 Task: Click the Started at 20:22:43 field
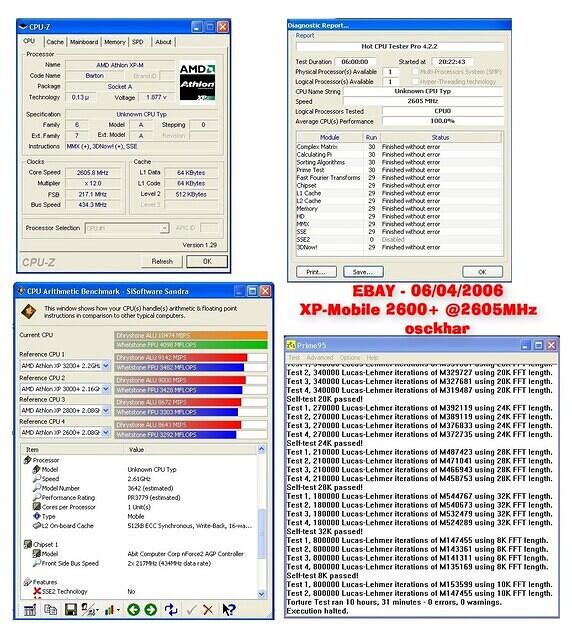(452, 62)
